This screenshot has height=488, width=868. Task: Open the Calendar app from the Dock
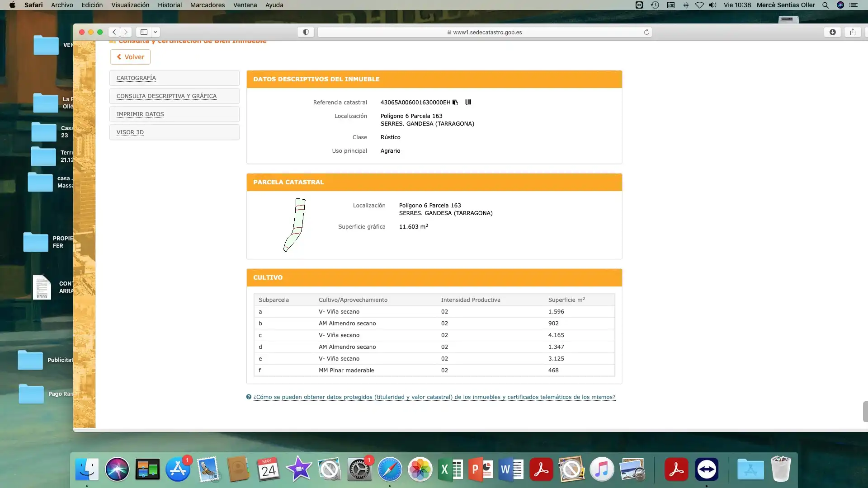coord(269,469)
